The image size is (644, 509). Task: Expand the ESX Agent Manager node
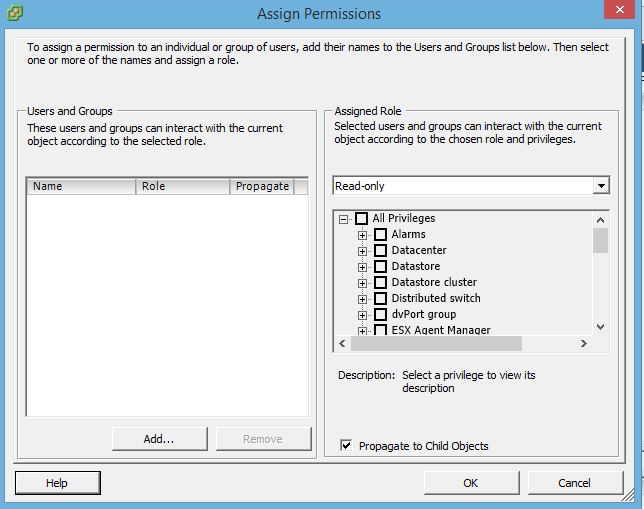[x=363, y=330]
